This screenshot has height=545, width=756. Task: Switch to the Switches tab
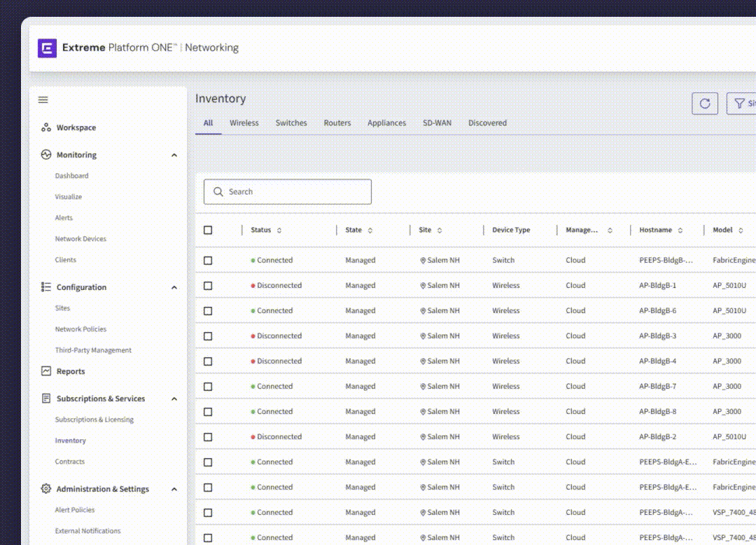(291, 123)
